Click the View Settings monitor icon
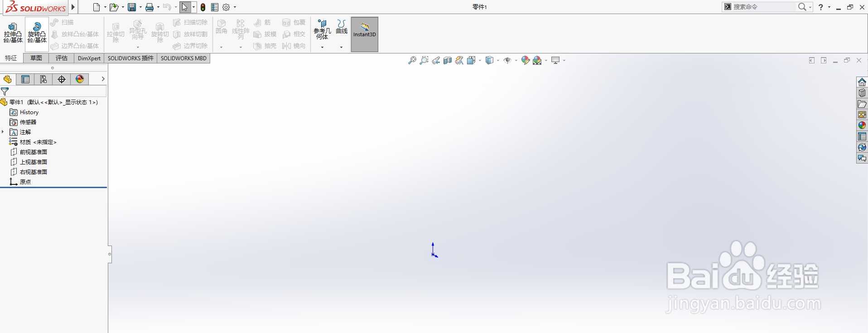Viewport: 868px width, 333px height. tap(555, 60)
